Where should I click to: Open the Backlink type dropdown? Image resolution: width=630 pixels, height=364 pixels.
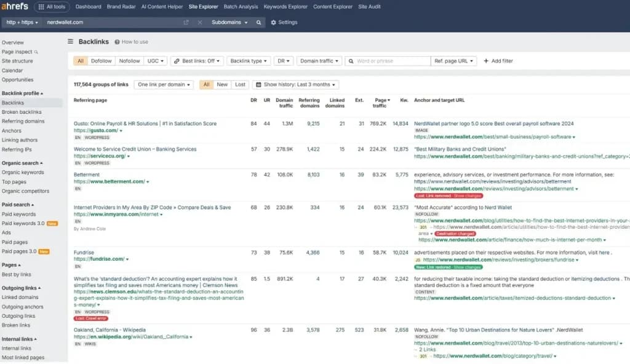[x=249, y=61]
